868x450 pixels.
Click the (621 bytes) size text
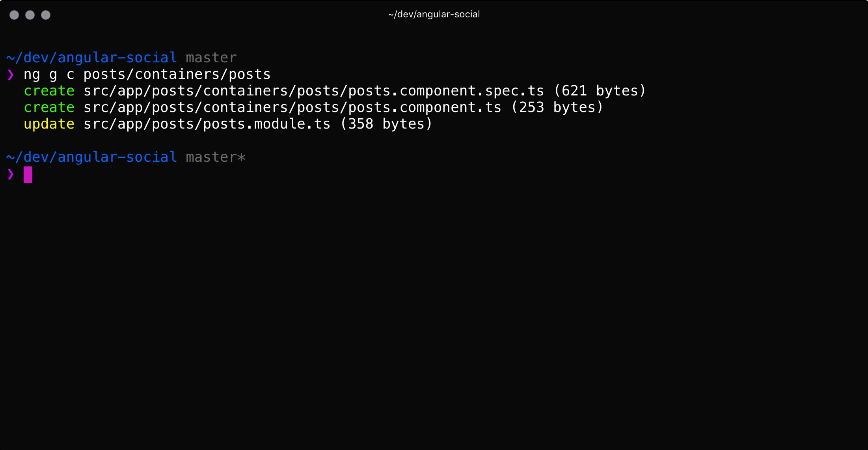tap(600, 91)
